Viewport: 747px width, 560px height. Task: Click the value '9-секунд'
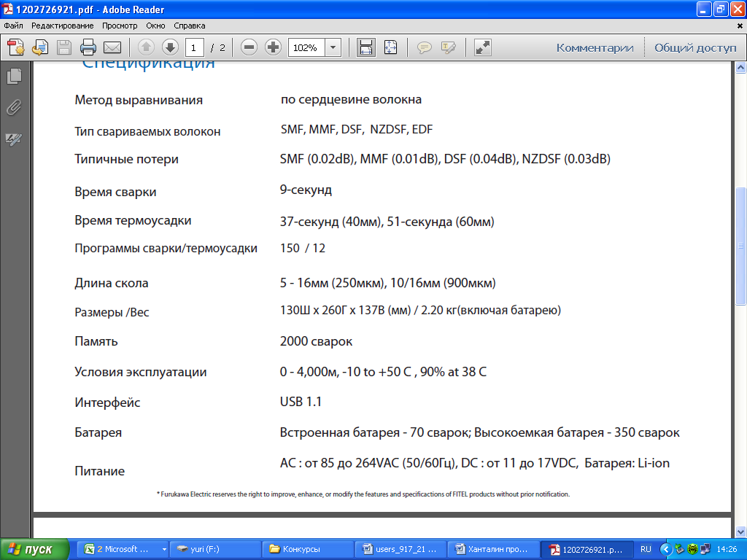click(306, 190)
